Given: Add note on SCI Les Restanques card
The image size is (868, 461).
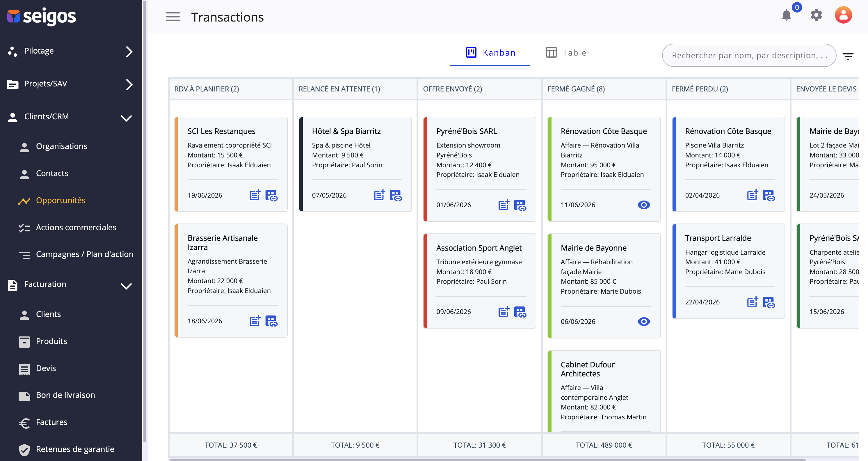Looking at the screenshot, I should [x=255, y=195].
